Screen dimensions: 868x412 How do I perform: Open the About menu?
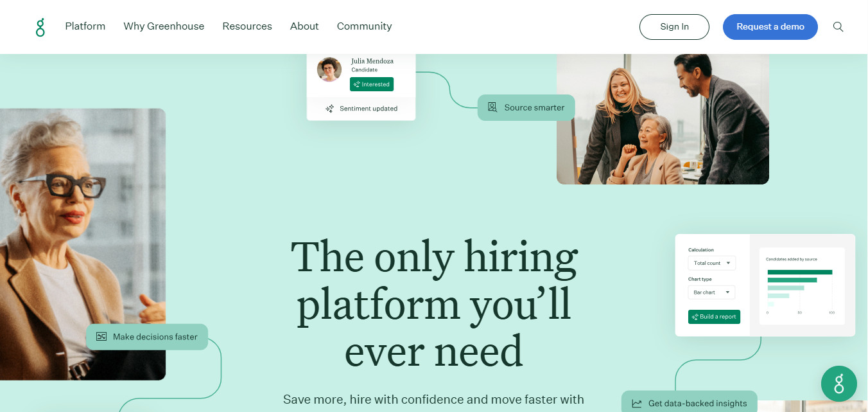pos(304,26)
